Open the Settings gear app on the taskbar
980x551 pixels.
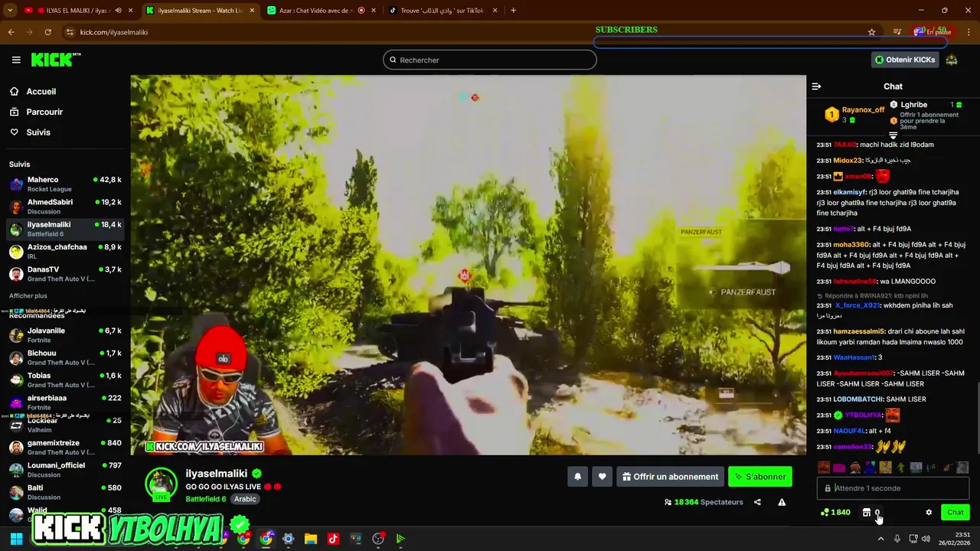[288, 539]
